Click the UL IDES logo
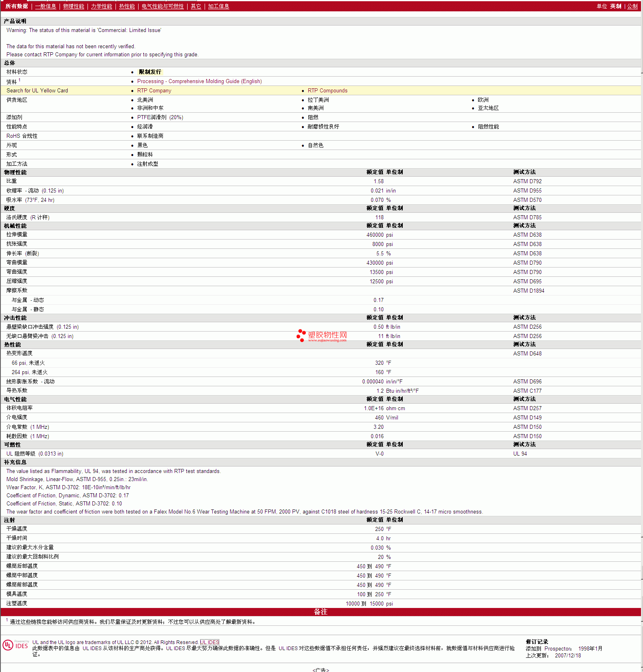The image size is (643, 672). pos(15,645)
